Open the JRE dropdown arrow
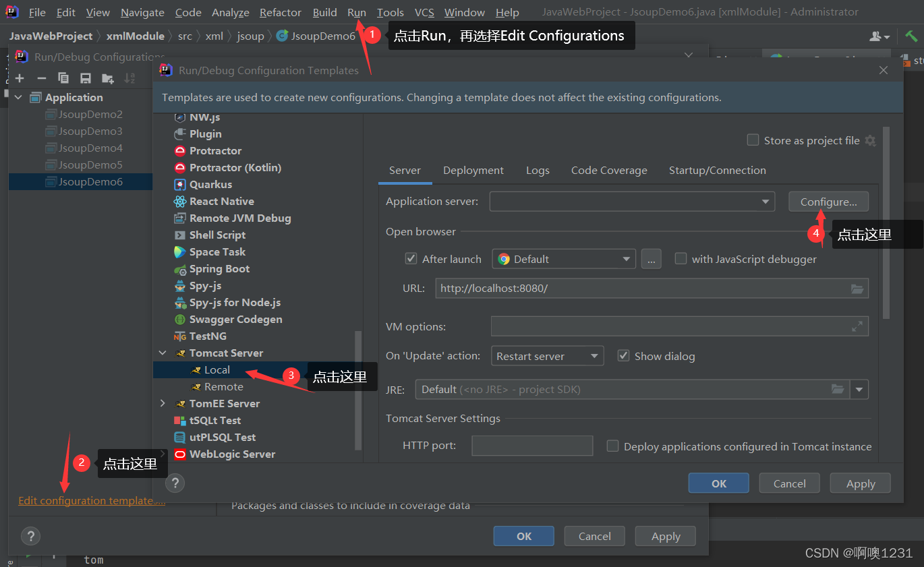Viewport: 924px width, 567px height. click(859, 390)
